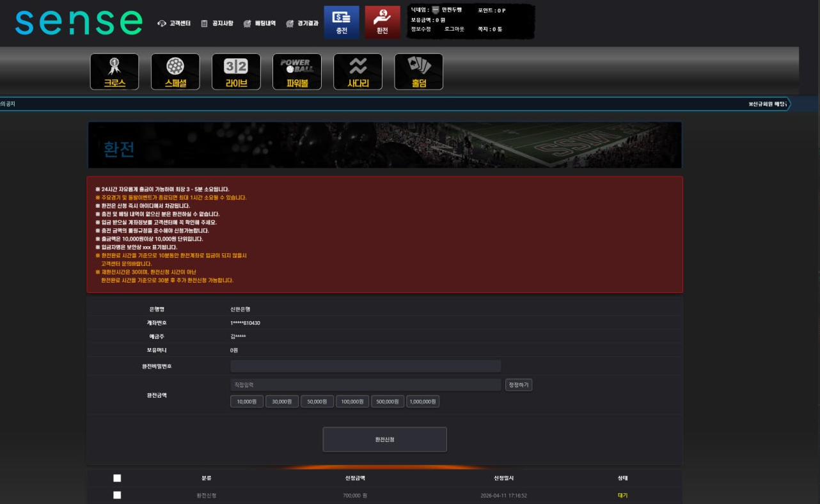View 경기결과 match results
This screenshot has height=504, width=820.
(302, 24)
